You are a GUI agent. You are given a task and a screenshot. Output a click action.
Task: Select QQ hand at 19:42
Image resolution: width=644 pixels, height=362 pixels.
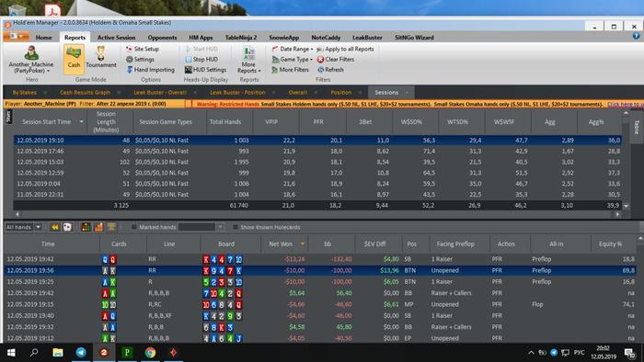[320, 259]
